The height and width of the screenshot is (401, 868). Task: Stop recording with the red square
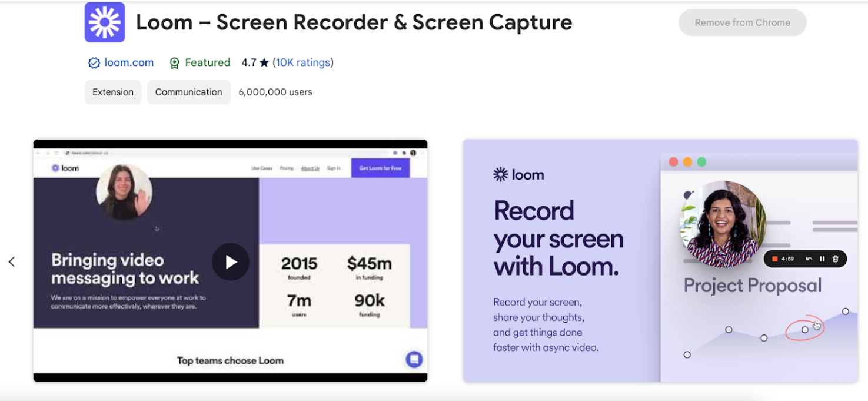pos(775,259)
